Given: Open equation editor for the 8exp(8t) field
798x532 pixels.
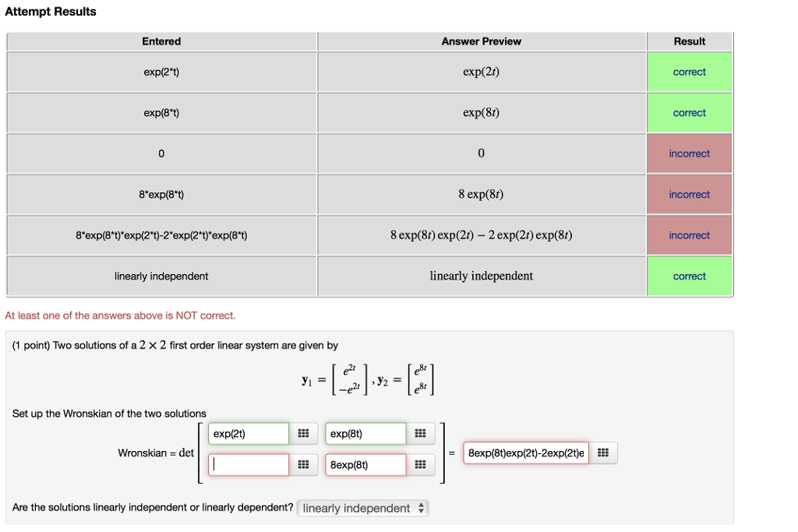Looking at the screenshot, I should pos(421,464).
